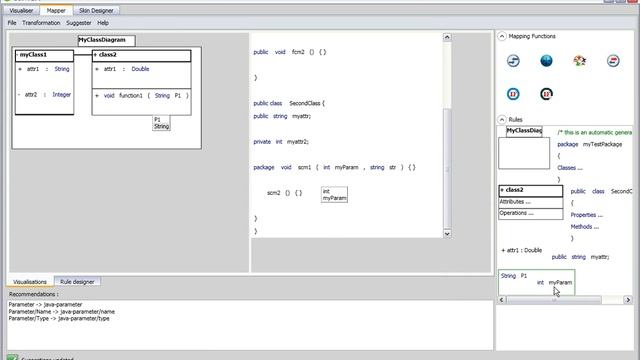
Task: Click recommendation 'Parameter/Type -> java-parameter/type'
Action: point(59,318)
